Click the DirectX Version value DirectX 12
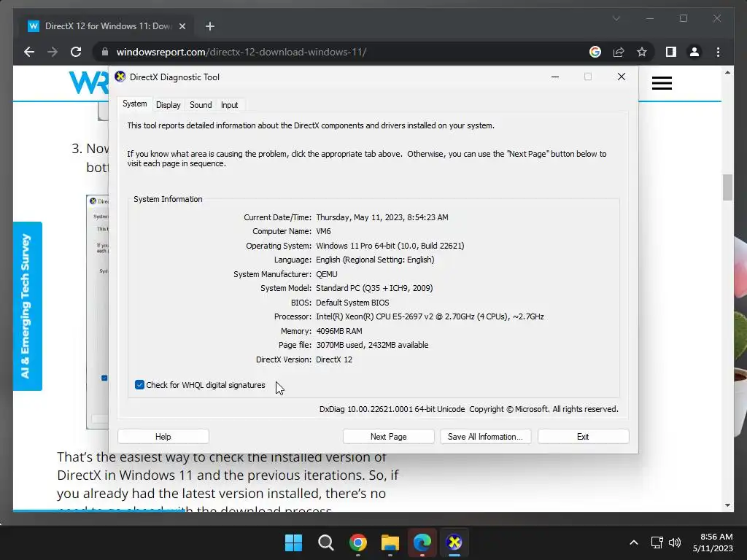 point(334,359)
